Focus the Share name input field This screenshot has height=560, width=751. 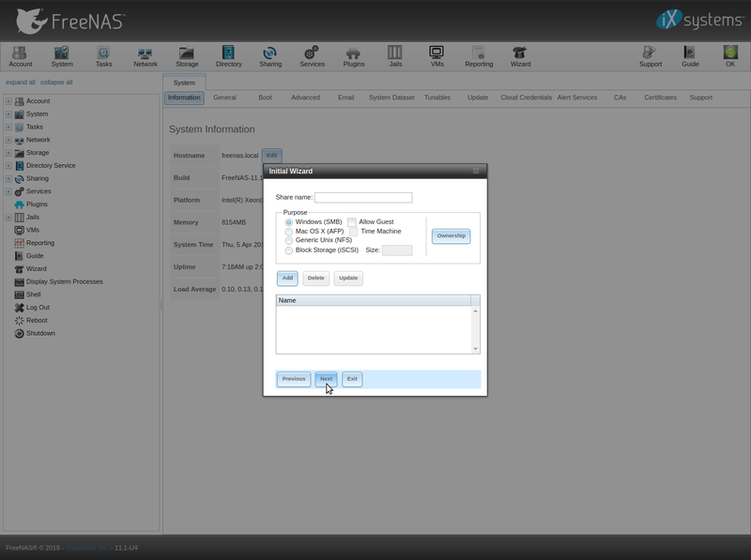[363, 197]
